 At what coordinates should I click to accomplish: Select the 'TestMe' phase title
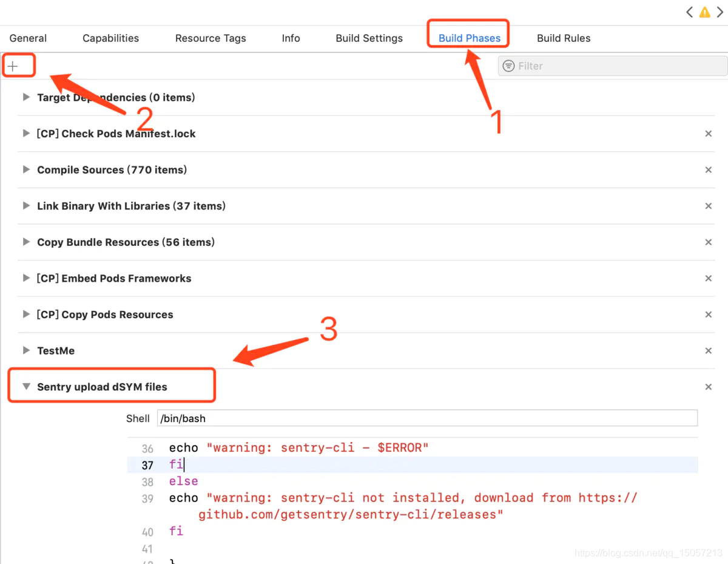pyautogui.click(x=56, y=351)
